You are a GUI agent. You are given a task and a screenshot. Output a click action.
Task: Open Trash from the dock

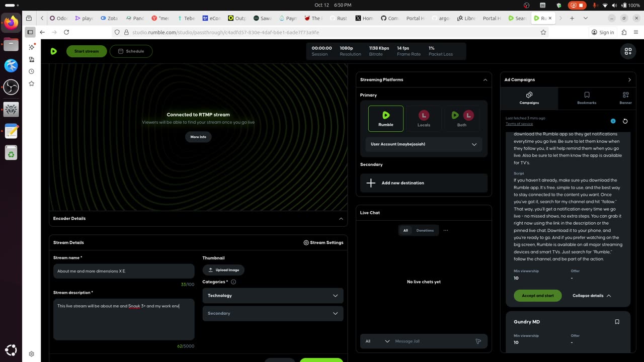pyautogui.click(x=11, y=152)
